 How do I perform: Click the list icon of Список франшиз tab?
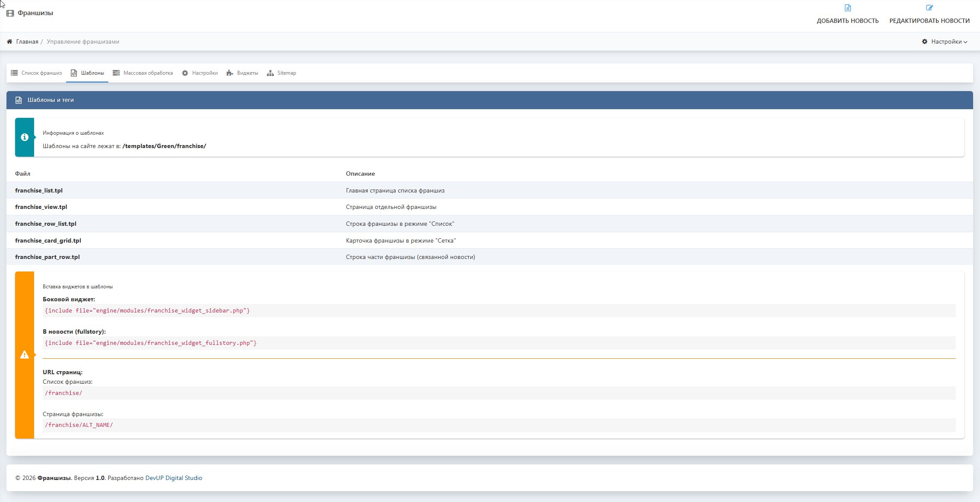click(14, 73)
